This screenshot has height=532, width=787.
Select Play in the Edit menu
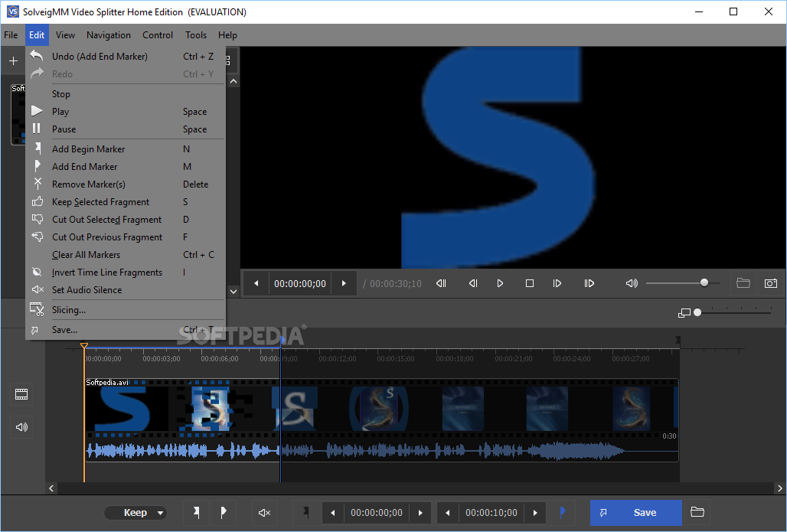point(125,112)
